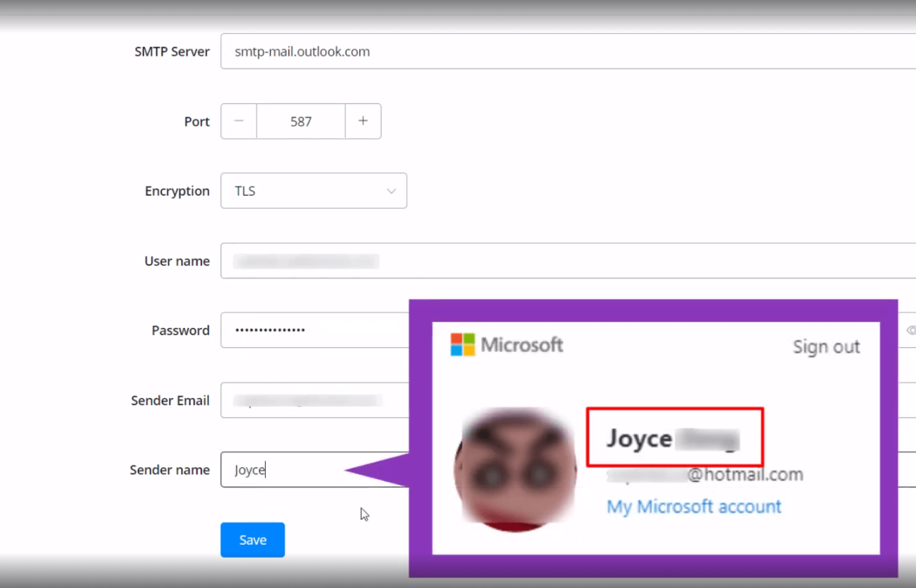
Task: Focus the SMTP Server input field
Action: pos(565,52)
